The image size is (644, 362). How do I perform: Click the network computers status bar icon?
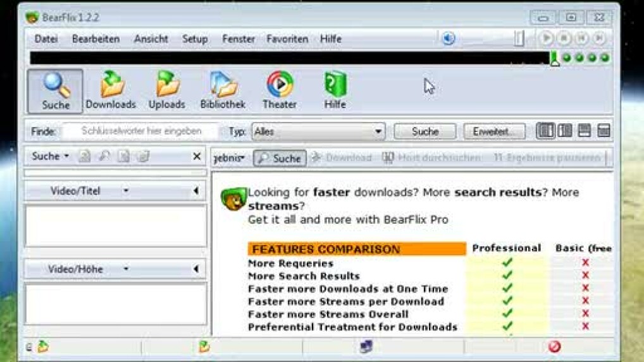tap(366, 346)
